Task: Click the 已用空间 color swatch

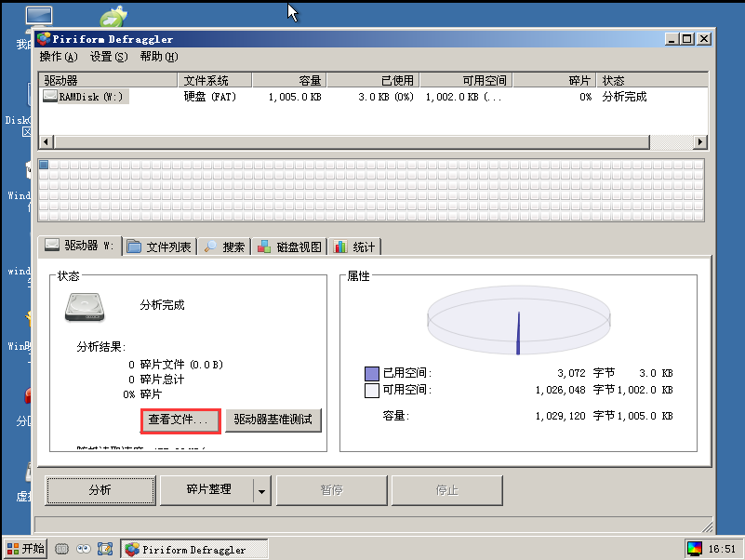Action: (372, 373)
